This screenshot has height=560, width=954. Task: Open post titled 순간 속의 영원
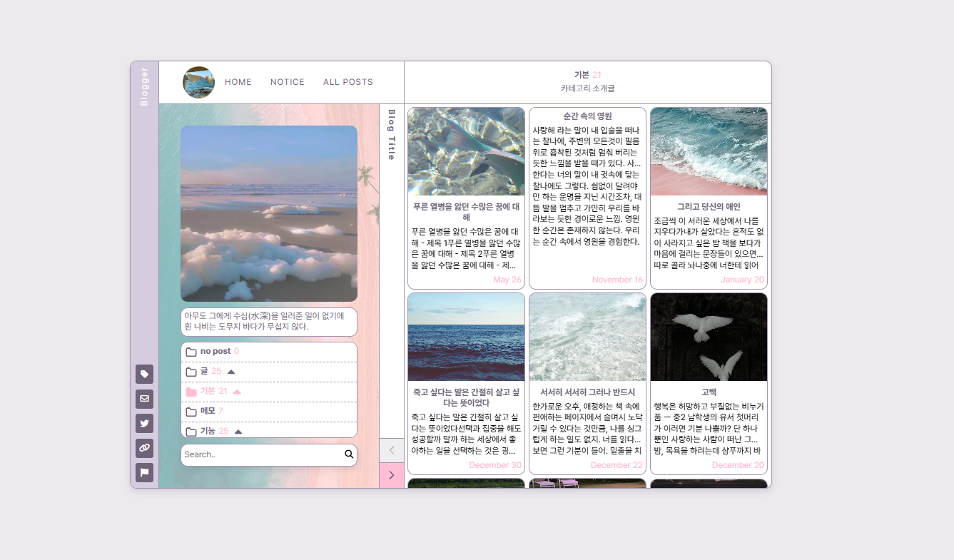[587, 116]
